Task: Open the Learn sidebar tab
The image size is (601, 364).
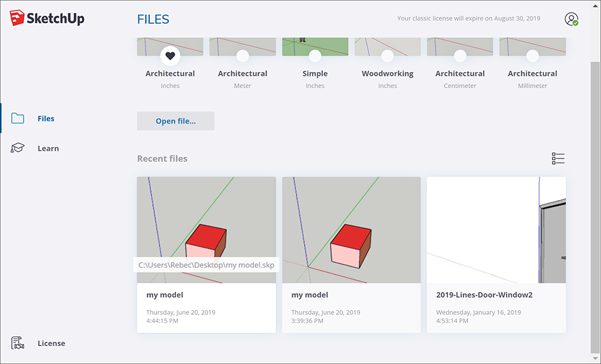Action: click(48, 148)
